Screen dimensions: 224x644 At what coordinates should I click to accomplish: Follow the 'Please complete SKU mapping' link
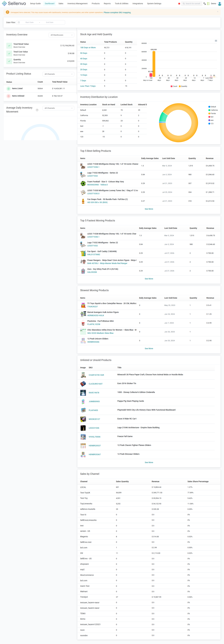(x=117, y=12)
